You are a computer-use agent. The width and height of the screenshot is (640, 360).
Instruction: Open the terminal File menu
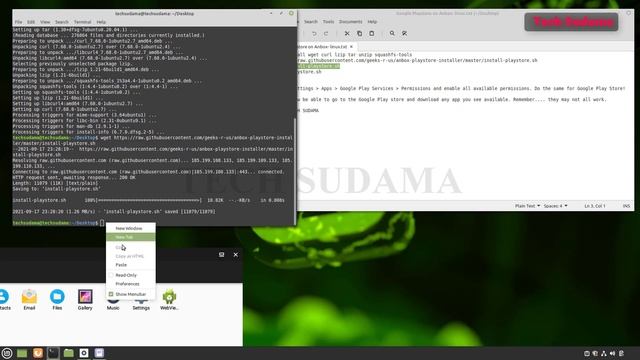[18, 22]
